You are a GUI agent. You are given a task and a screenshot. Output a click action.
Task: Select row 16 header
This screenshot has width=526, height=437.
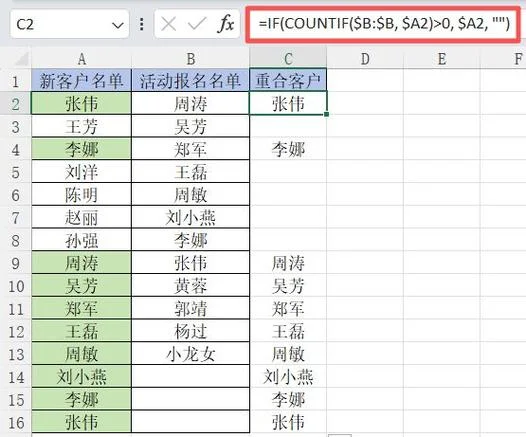tap(15, 422)
